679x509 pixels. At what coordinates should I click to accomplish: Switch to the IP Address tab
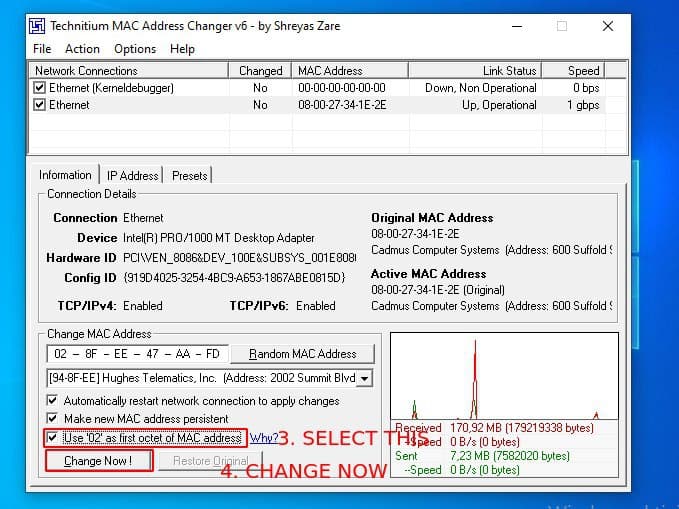(x=133, y=175)
